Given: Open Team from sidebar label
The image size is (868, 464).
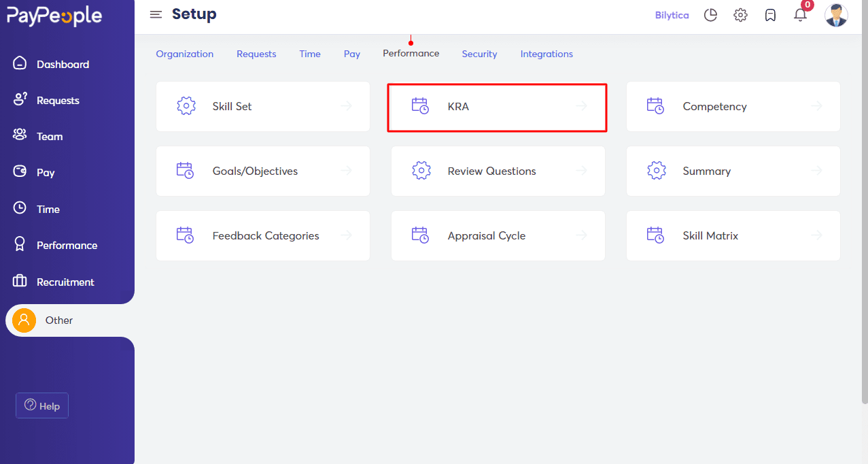Looking at the screenshot, I should coord(50,136).
